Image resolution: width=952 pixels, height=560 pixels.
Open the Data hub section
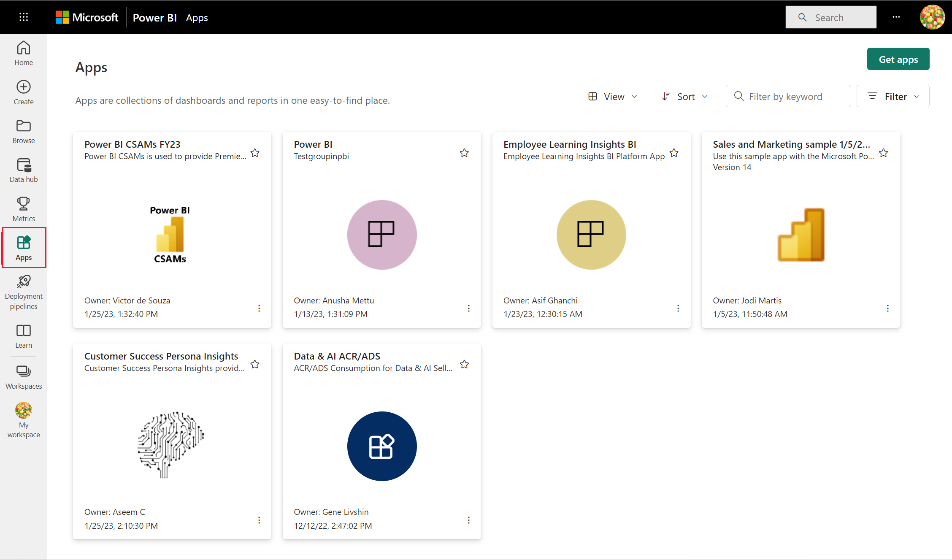click(x=24, y=170)
